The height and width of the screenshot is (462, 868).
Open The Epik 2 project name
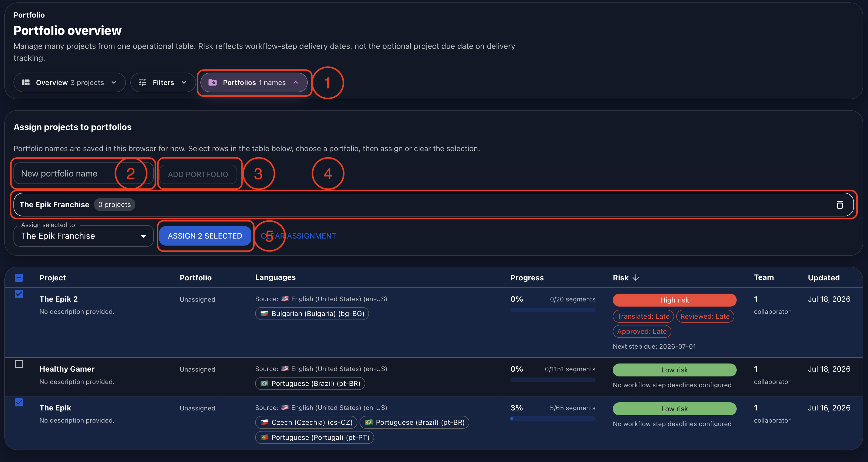pos(59,299)
